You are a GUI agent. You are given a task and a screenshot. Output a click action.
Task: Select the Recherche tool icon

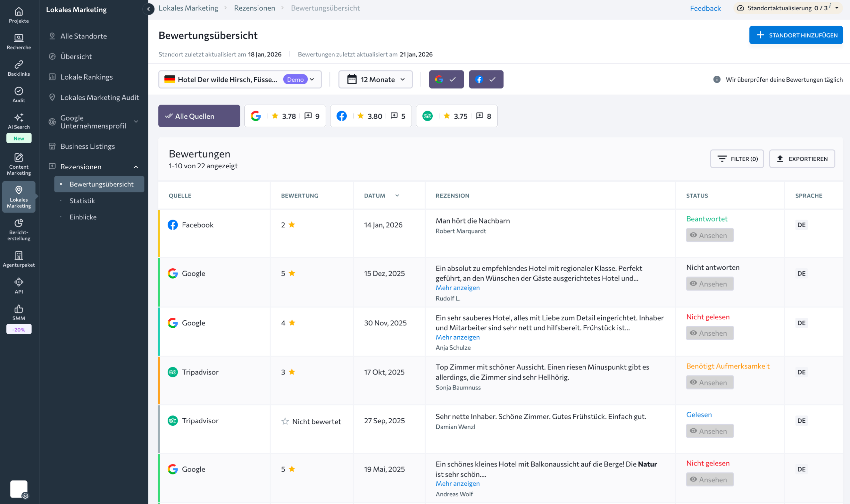[19, 41]
